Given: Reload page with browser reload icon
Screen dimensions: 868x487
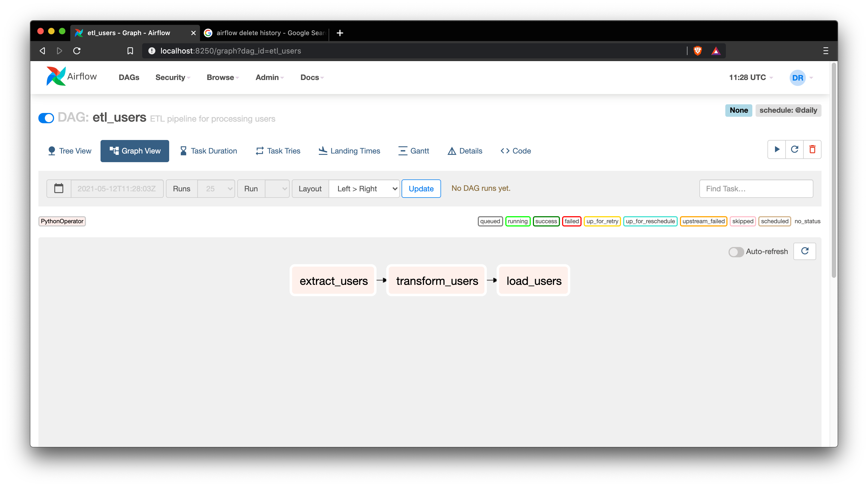Looking at the screenshot, I should pos(77,51).
